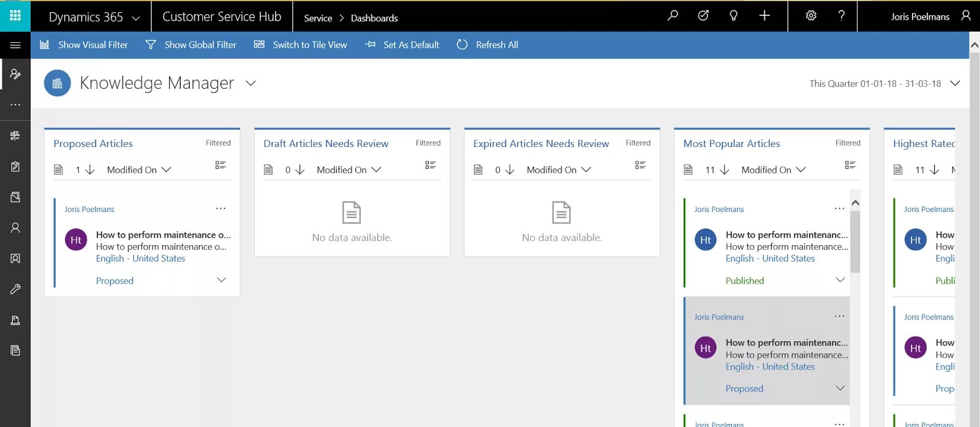Open ellipsis menu on Proposed Articles card
The width and height of the screenshot is (980, 427).
click(x=221, y=208)
